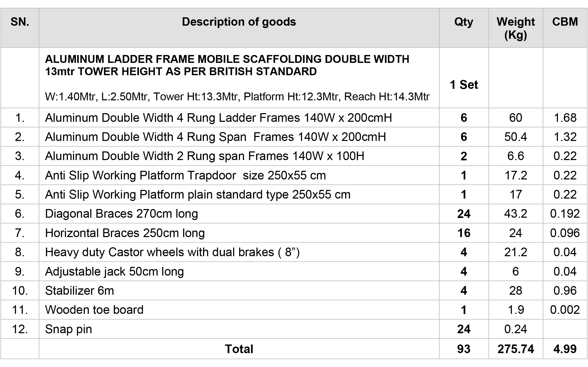Select the total quantity 93 cell
Viewport: 588px width, 367px height.
[x=464, y=349]
